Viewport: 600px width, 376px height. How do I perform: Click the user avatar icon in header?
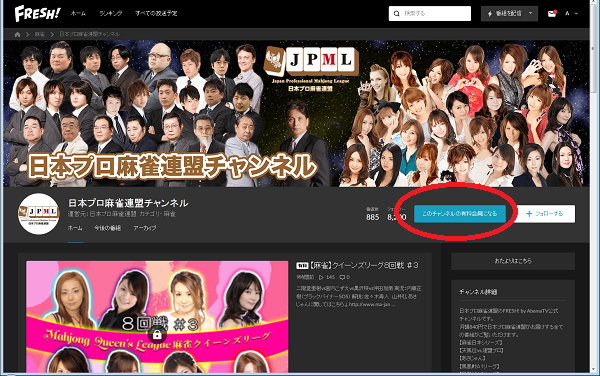(567, 13)
